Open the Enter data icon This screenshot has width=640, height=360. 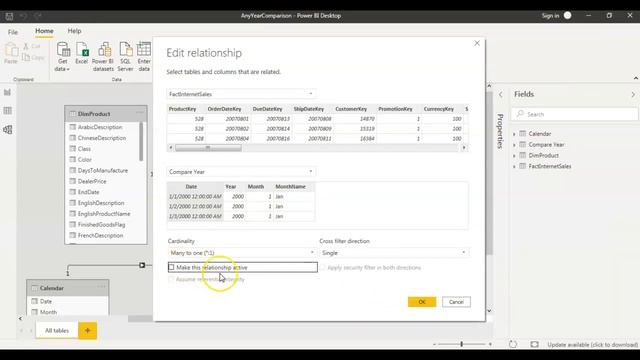point(144,49)
